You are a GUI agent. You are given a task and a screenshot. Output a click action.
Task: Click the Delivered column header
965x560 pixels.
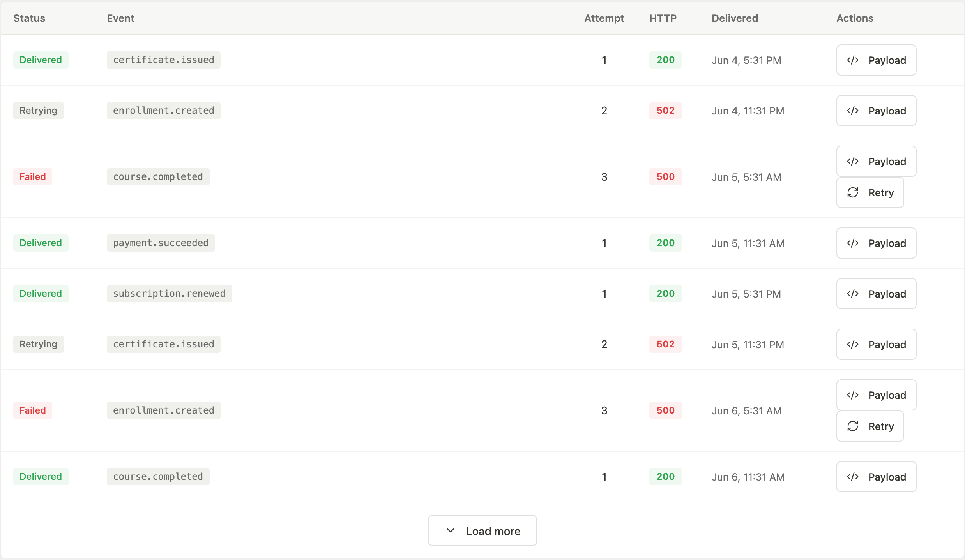click(735, 18)
